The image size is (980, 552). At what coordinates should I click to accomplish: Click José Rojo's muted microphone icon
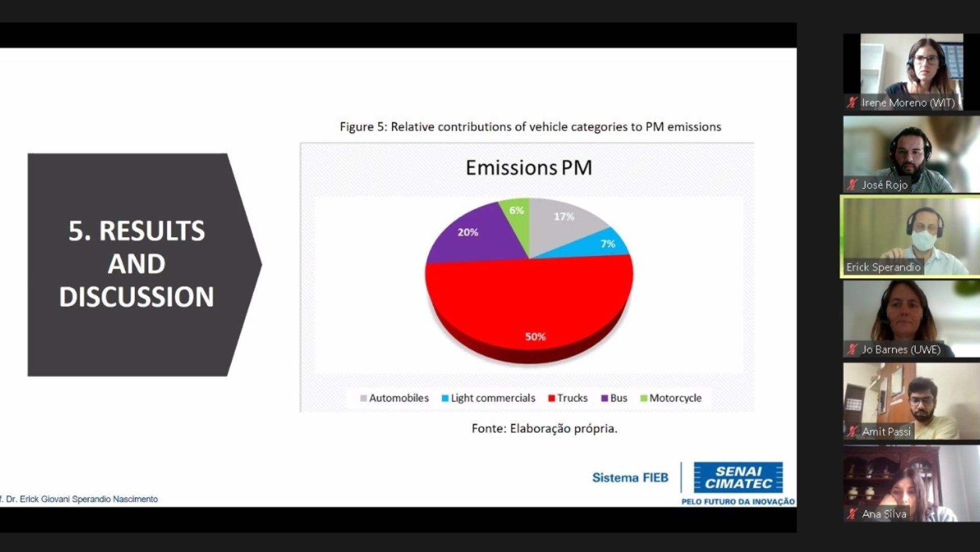(851, 184)
